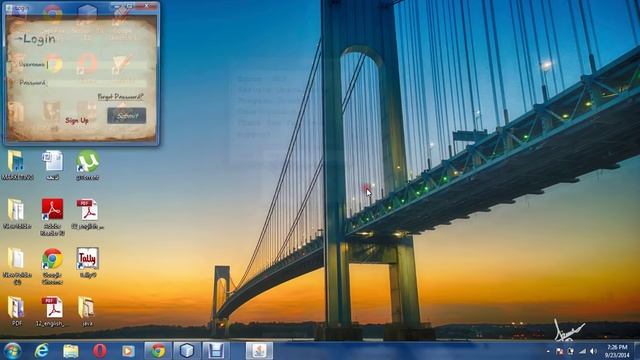Open the Google Chrome desktop shortcut
Viewport: 640px width, 360px height.
coord(52,266)
